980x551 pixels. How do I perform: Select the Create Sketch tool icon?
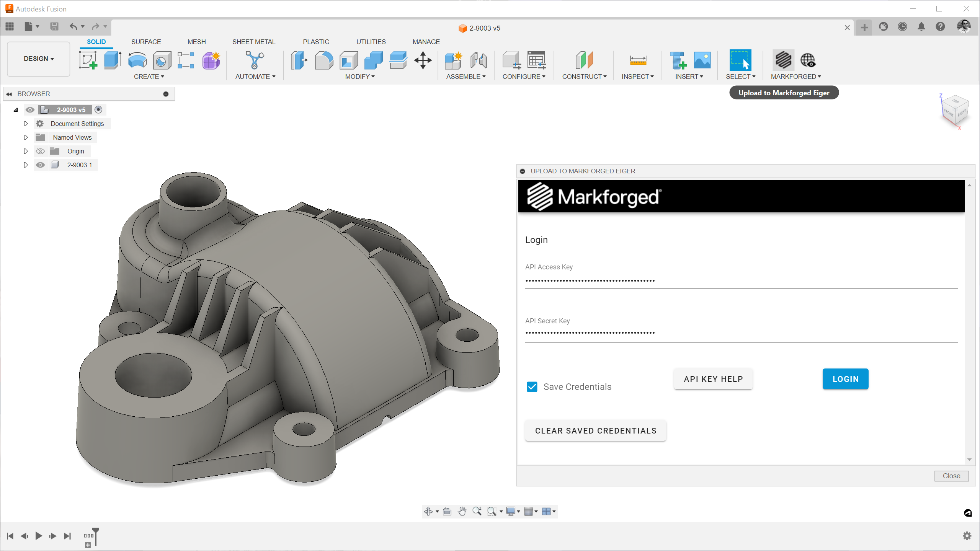(88, 60)
